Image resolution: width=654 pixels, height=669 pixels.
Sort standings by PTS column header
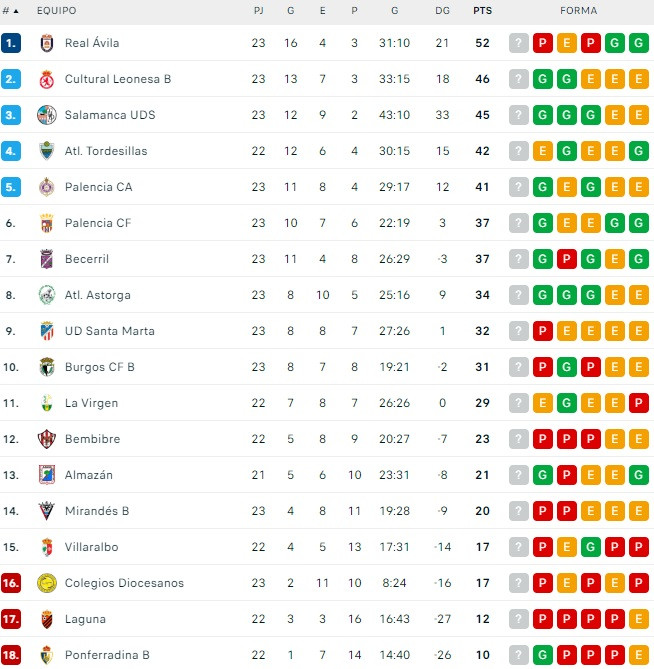coord(483,11)
